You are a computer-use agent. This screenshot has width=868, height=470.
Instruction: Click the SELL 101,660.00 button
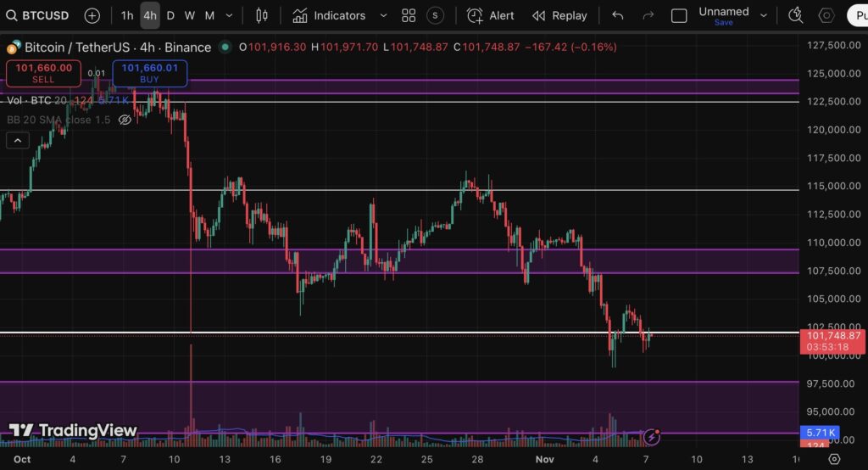coord(43,73)
